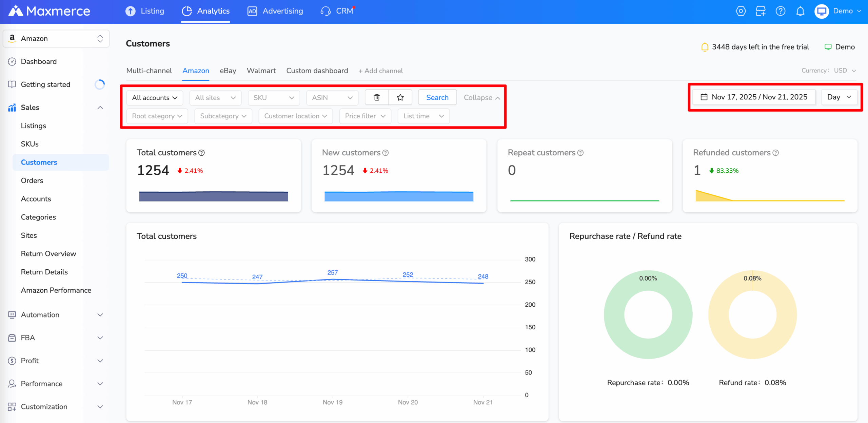Click the Refunded customers info icon
Viewport: 868px width, 423px height.
point(776,153)
